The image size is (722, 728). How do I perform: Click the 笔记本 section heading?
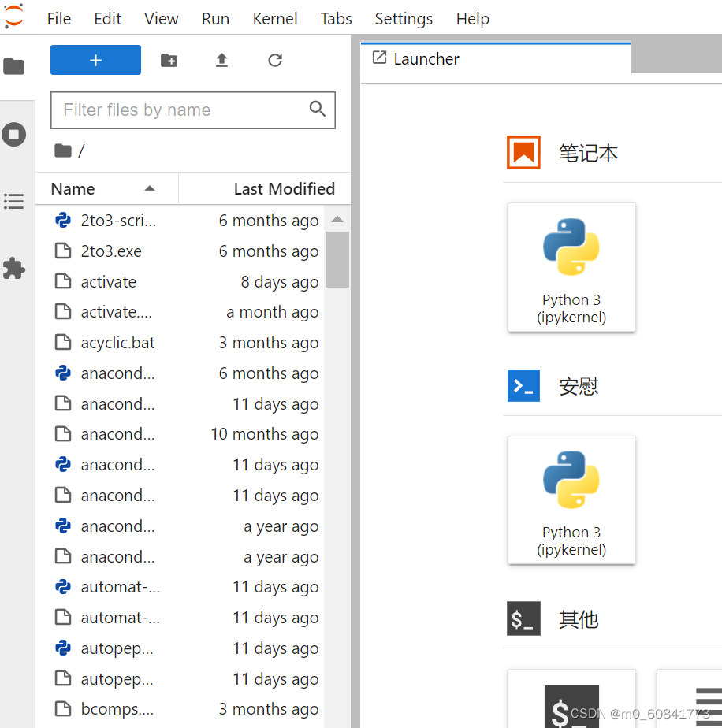tap(588, 153)
